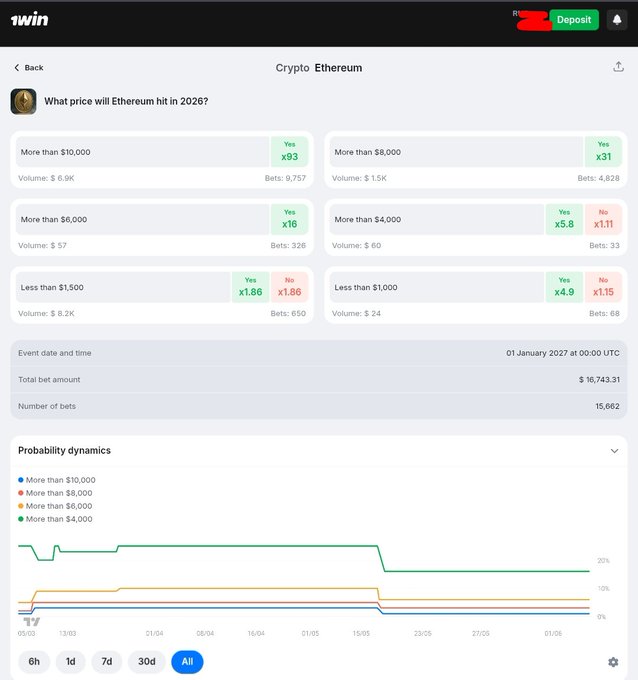This screenshot has height=680, width=638.
Task: Bet Yes x16 on More than $6,000
Action: 289,219
